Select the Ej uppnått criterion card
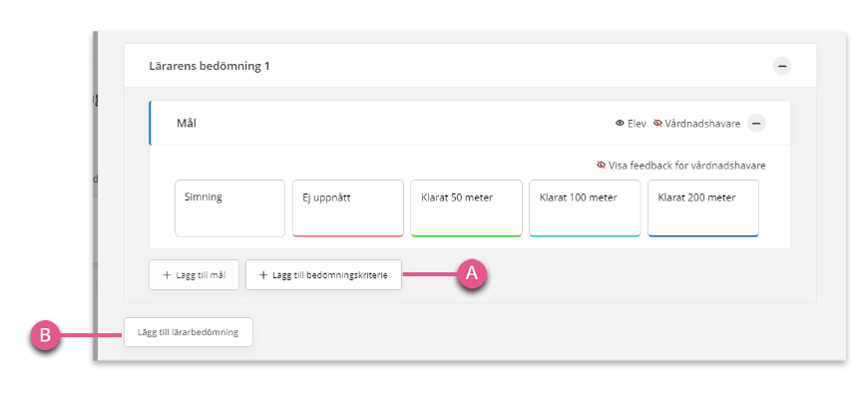 348,208
